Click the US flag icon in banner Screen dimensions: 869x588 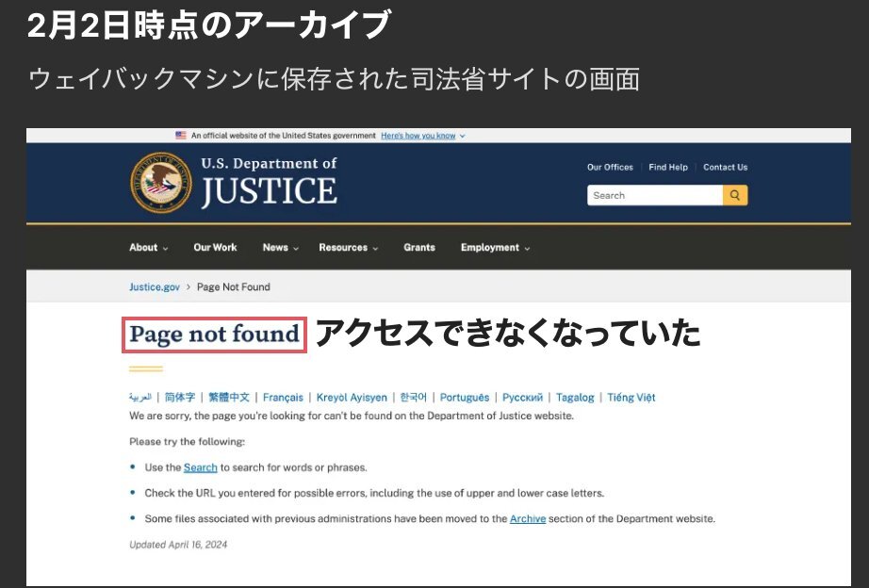(x=181, y=136)
